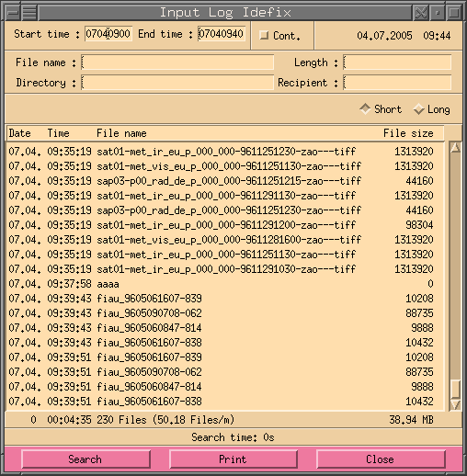Click the End time field

point(222,34)
